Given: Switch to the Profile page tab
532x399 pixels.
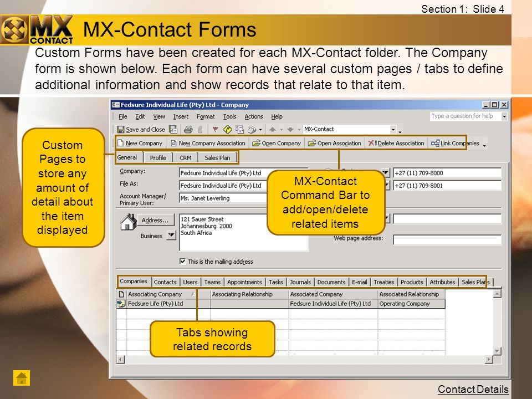Looking at the screenshot, I should click(x=158, y=158).
